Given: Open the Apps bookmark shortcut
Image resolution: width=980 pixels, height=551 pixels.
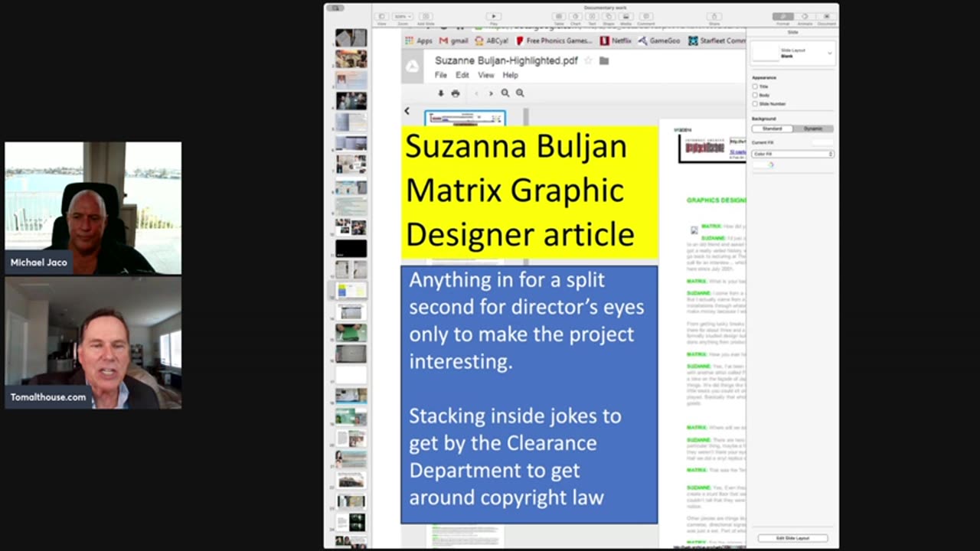Looking at the screenshot, I should (x=419, y=41).
